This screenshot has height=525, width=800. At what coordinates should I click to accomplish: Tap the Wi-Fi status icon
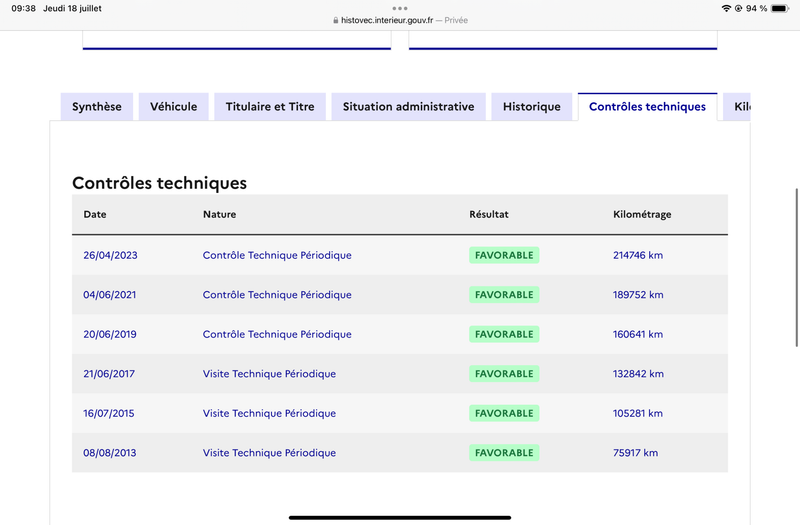click(x=726, y=8)
